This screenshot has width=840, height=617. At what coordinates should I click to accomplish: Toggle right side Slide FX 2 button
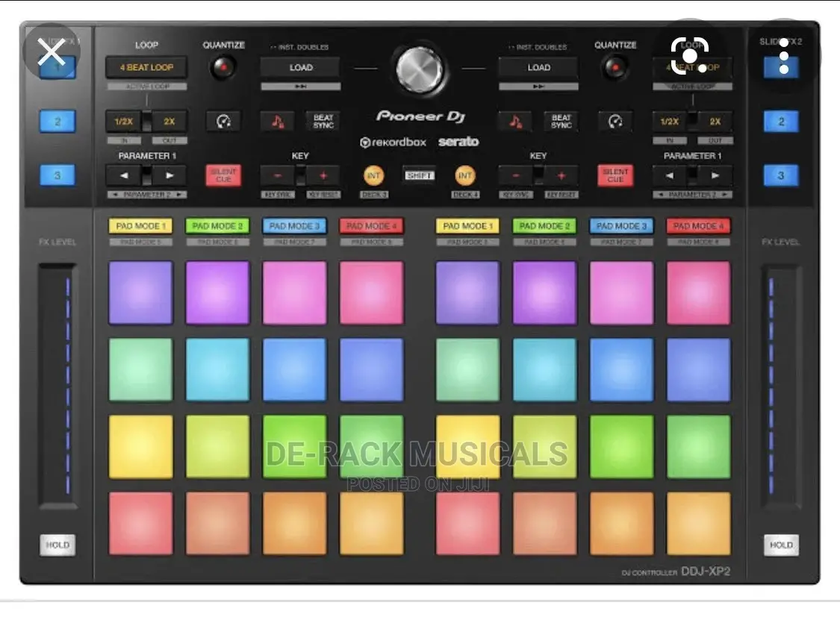pos(781,122)
